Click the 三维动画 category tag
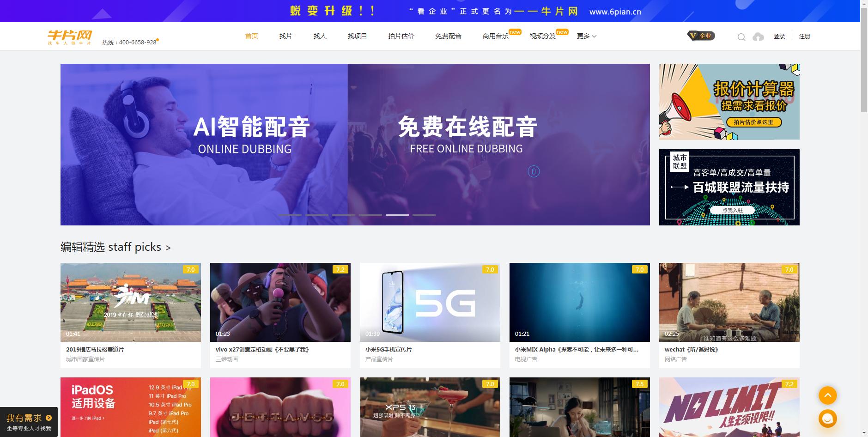The width and height of the screenshot is (868, 437). [227, 359]
